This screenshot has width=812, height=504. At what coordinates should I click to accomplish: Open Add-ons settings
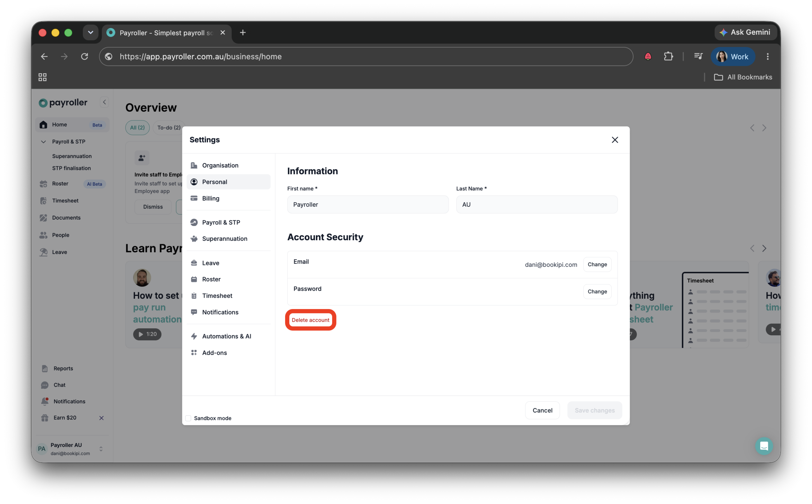tap(228, 353)
